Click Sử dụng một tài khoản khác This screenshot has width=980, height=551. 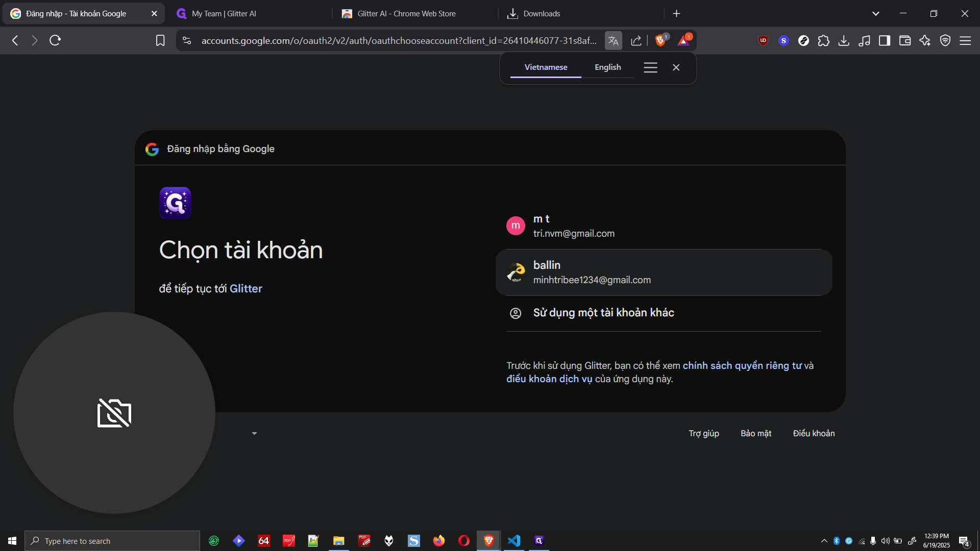pyautogui.click(x=664, y=313)
